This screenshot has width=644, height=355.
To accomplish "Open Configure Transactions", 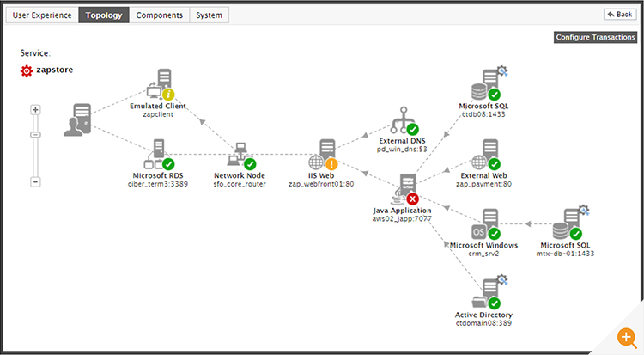I will [595, 37].
